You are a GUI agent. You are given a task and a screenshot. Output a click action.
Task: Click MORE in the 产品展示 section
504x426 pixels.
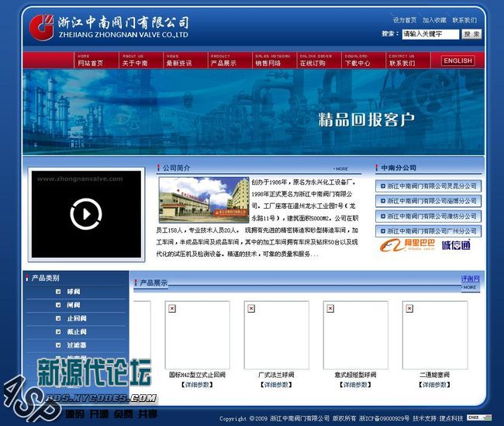point(470,287)
